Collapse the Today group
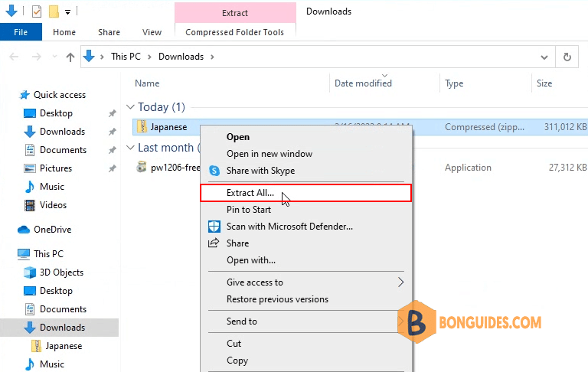588x372 pixels. (130, 107)
